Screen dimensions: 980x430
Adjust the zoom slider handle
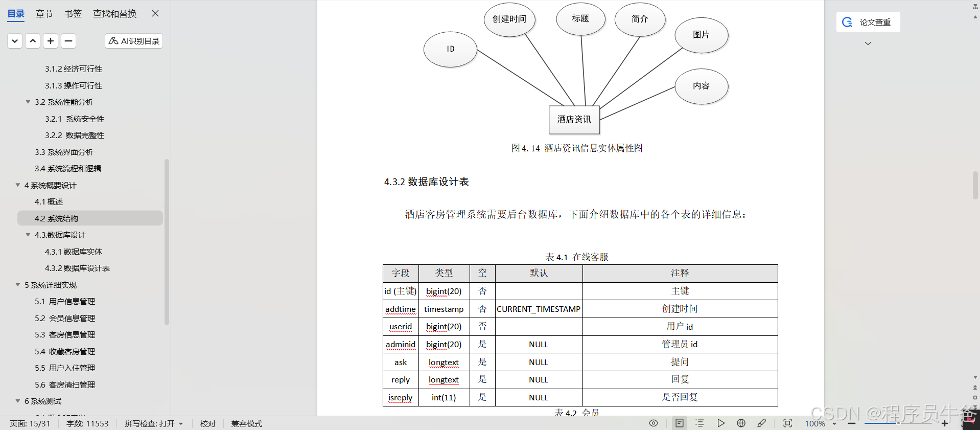(x=898, y=423)
